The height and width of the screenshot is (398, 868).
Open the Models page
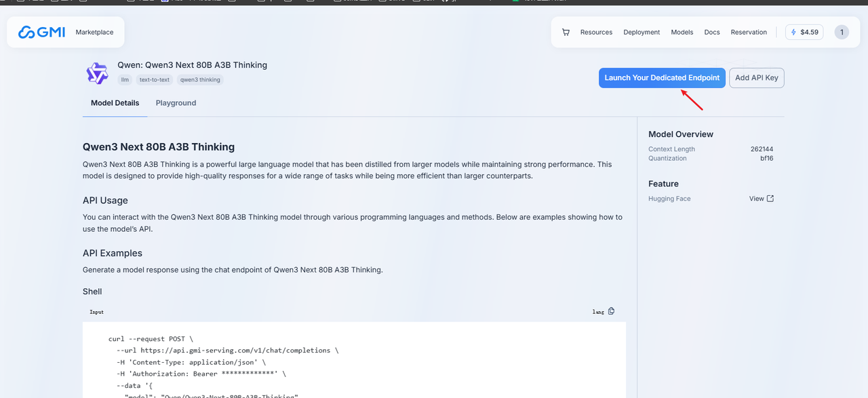682,32
